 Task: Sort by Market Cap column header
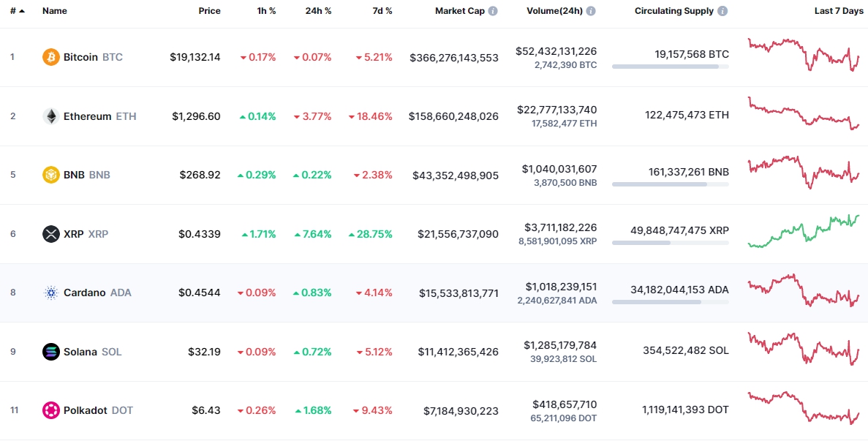(459, 11)
